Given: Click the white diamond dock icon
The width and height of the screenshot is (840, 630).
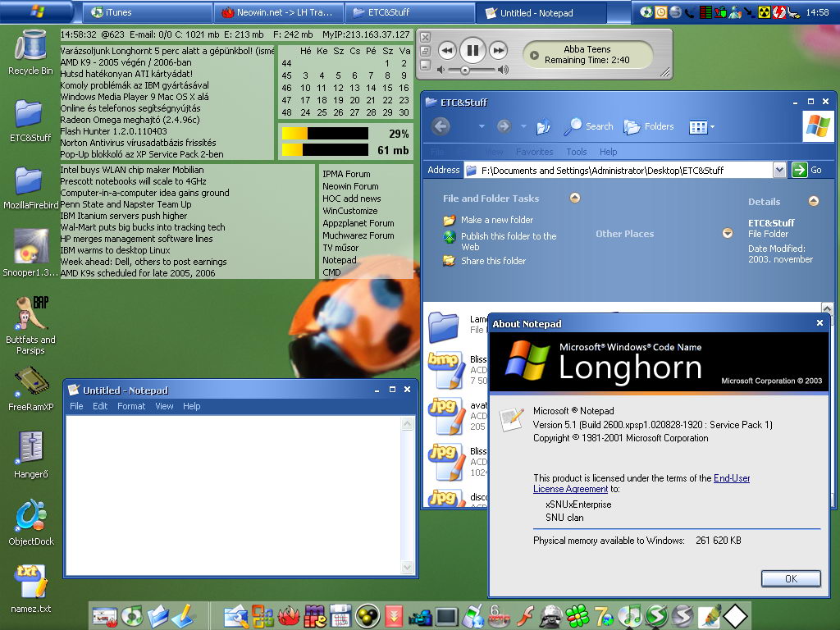Looking at the screenshot, I should (x=735, y=617).
